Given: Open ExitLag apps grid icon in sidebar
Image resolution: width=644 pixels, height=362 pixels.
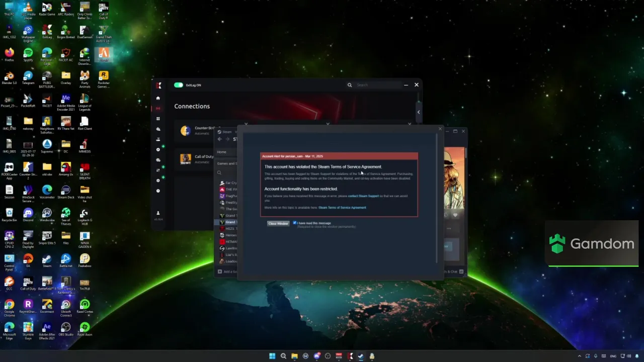Looking at the screenshot, I should (158, 119).
